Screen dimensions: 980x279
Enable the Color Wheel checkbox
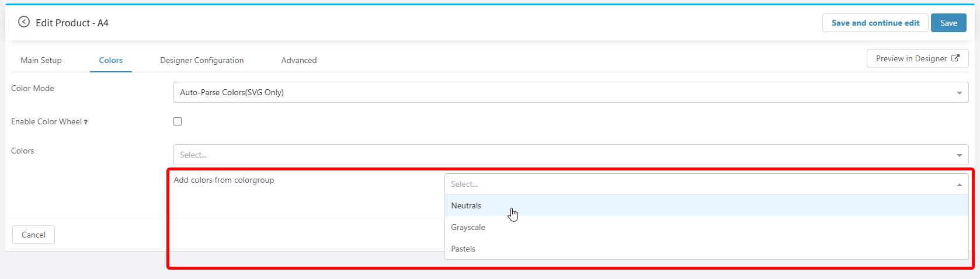point(178,121)
